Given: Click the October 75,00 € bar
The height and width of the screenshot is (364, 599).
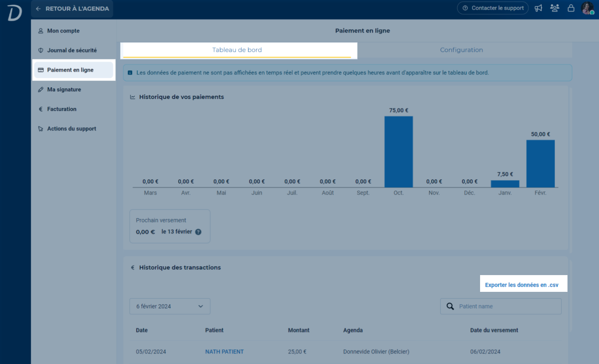Looking at the screenshot, I should [x=398, y=152].
